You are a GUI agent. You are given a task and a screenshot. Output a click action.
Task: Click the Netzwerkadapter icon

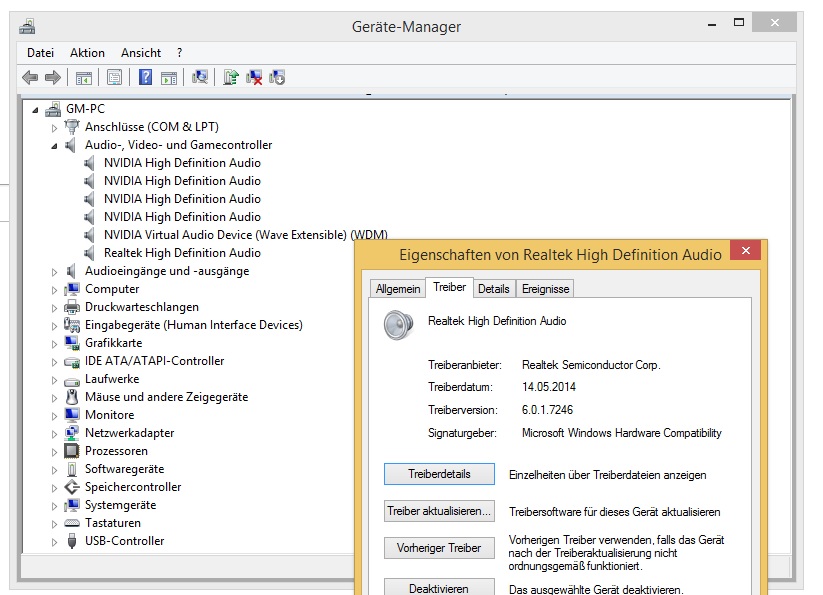[x=71, y=433]
